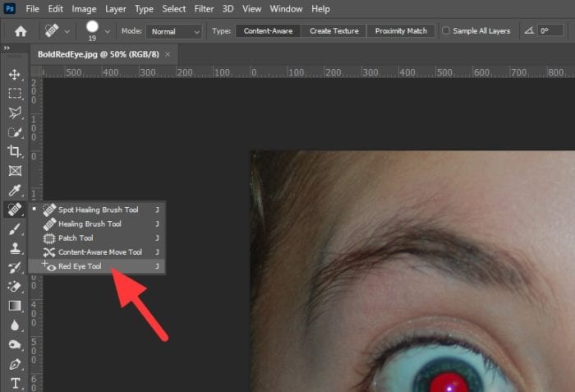Image resolution: width=575 pixels, height=392 pixels.
Task: Select the History Brush tool
Action: click(x=15, y=268)
